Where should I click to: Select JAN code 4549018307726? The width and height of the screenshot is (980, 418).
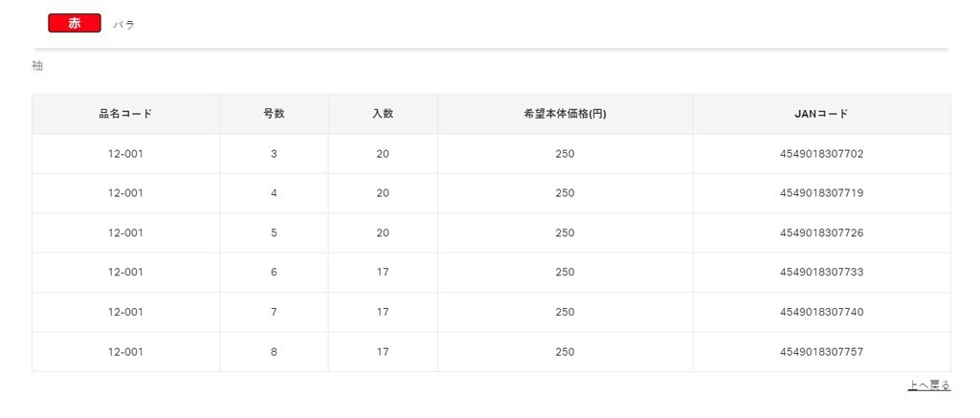point(821,233)
